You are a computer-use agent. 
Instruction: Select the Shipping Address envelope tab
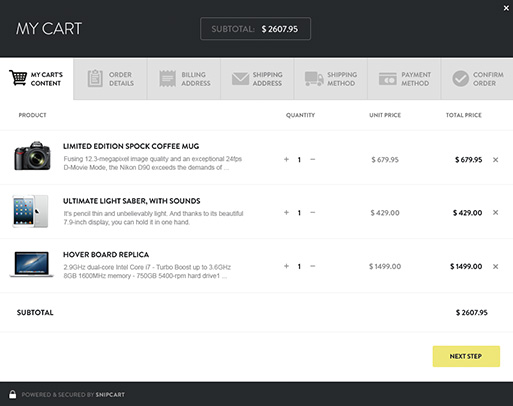click(257, 79)
